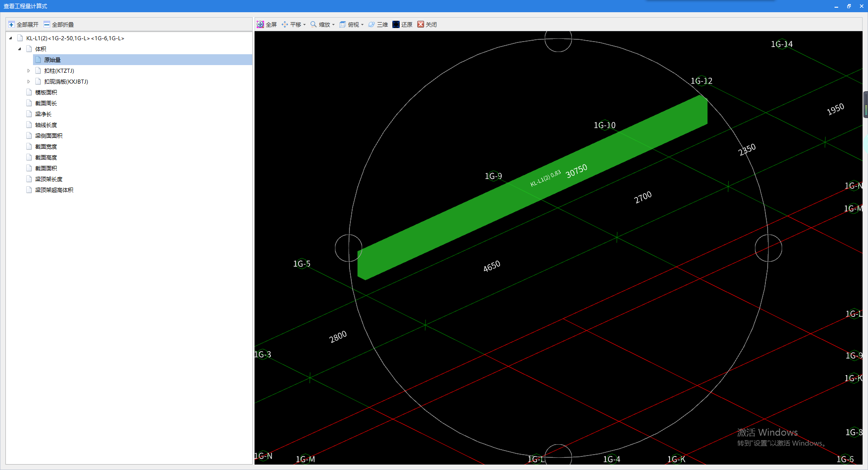Click the 平移 pan tool icon
Image resolution: width=868 pixels, height=470 pixels.
point(285,24)
